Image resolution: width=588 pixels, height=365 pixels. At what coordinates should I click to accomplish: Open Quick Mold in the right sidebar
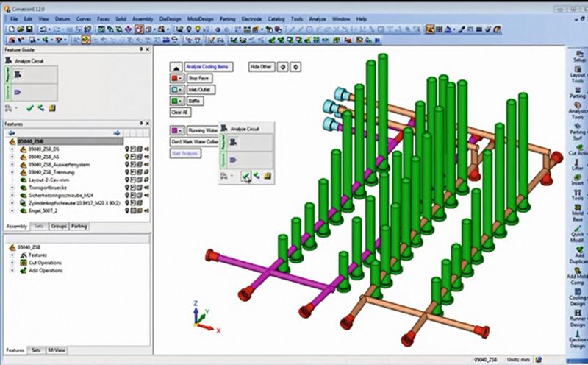coord(578,233)
